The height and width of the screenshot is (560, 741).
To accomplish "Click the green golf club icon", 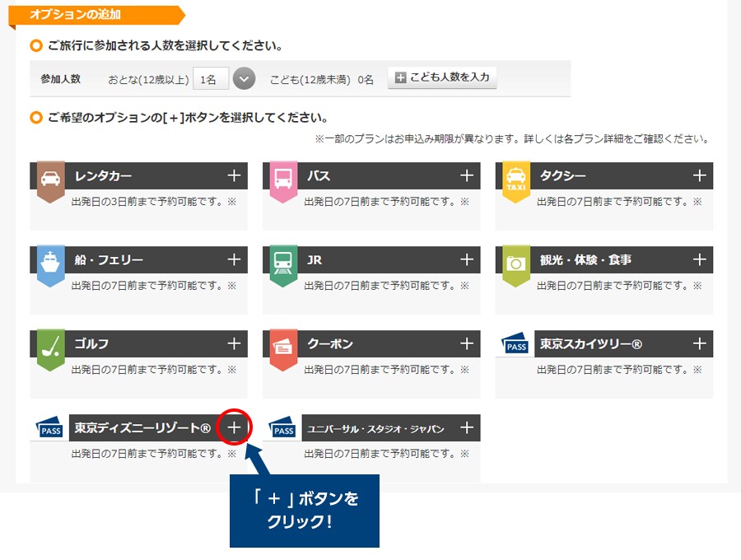I will pos(50,347).
